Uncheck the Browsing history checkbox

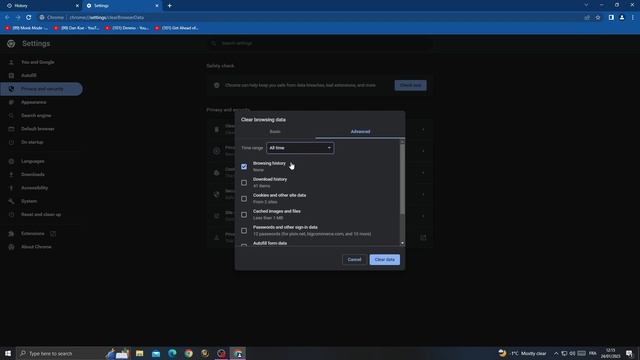[x=244, y=167]
